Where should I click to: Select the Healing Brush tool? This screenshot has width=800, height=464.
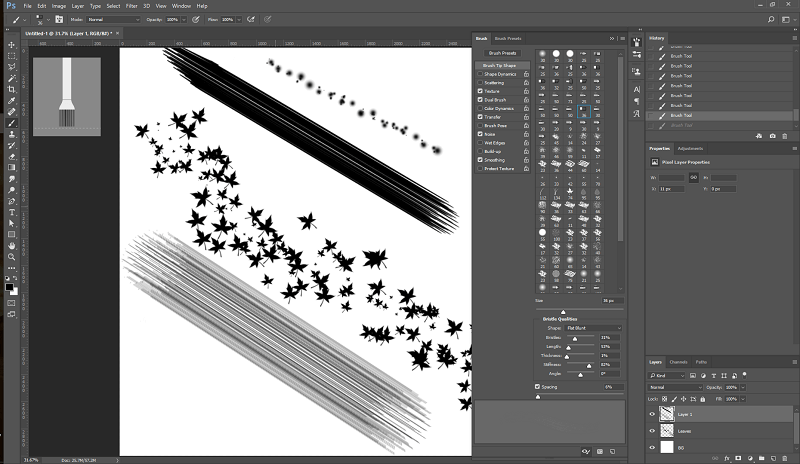(x=11, y=112)
